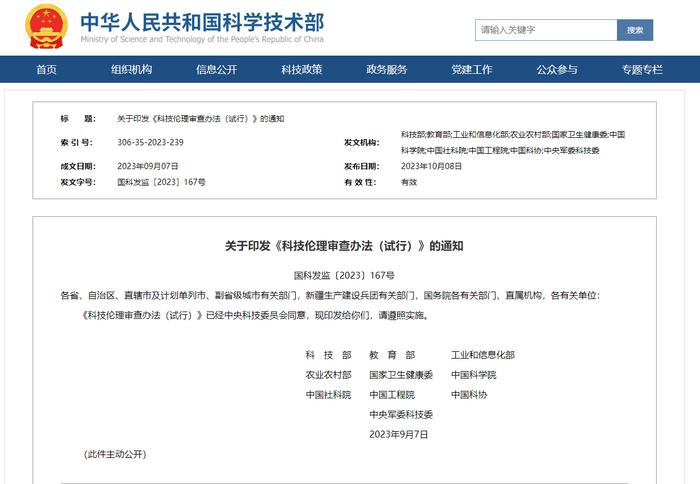Screen dimensions: 700x484
Task: Open the 政务服务 menu item
Action: pos(387,70)
